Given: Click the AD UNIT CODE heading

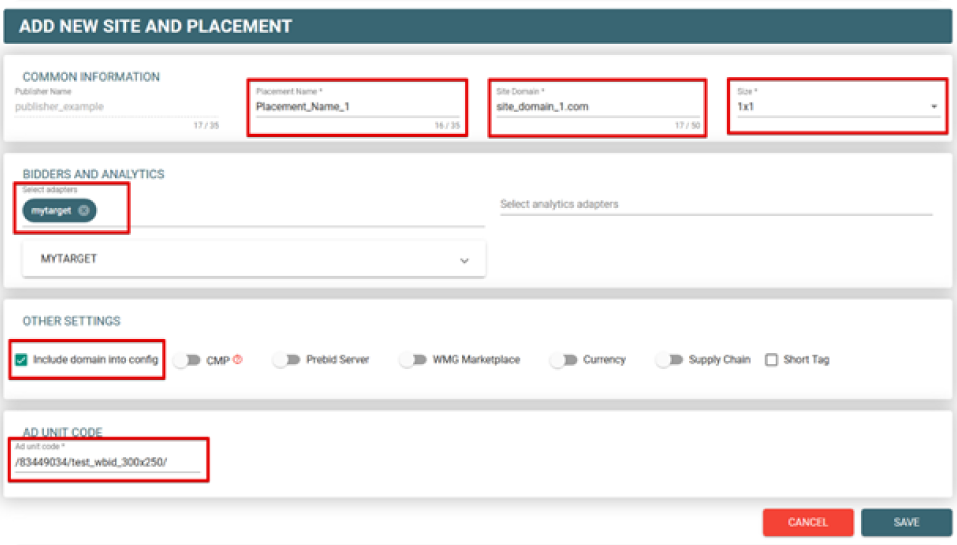Looking at the screenshot, I should click(x=62, y=432).
